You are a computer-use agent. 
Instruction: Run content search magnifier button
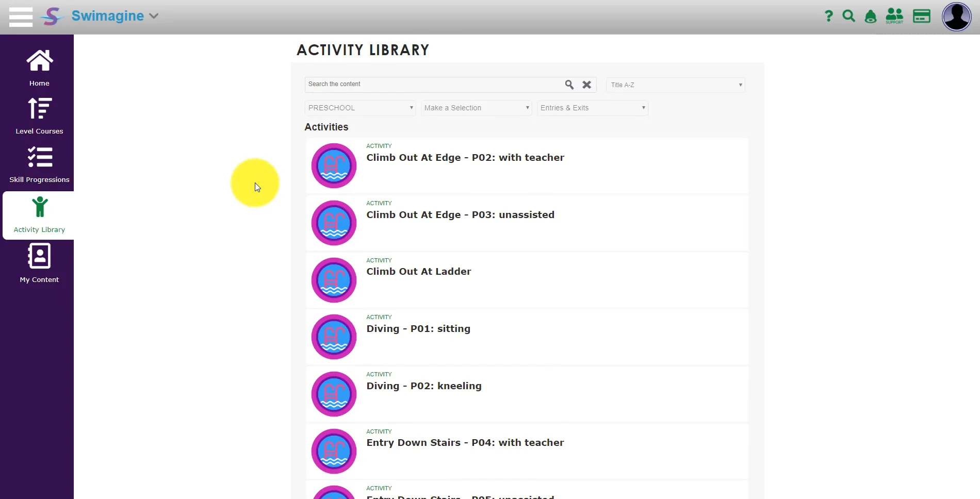(569, 85)
